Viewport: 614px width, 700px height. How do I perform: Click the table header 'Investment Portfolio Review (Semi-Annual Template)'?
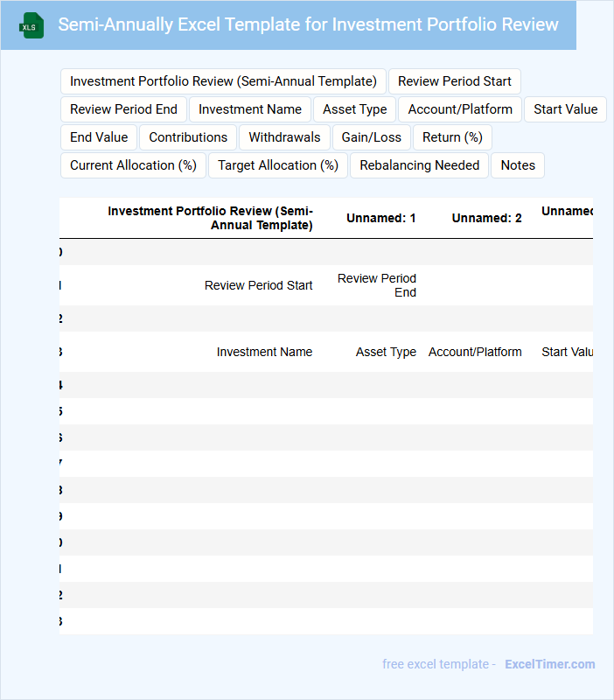210,218
